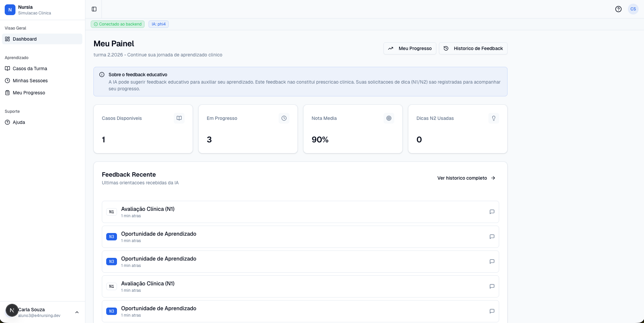Click the target icon in Nota Media card

point(389,118)
